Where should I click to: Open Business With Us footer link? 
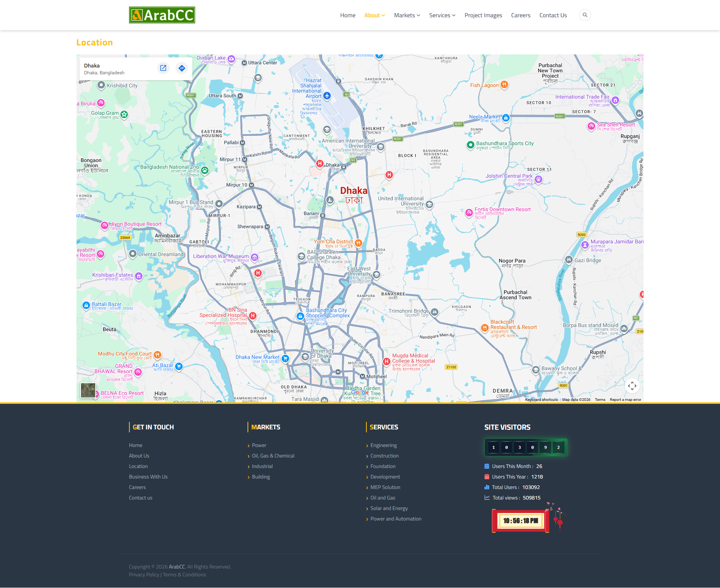click(x=148, y=477)
